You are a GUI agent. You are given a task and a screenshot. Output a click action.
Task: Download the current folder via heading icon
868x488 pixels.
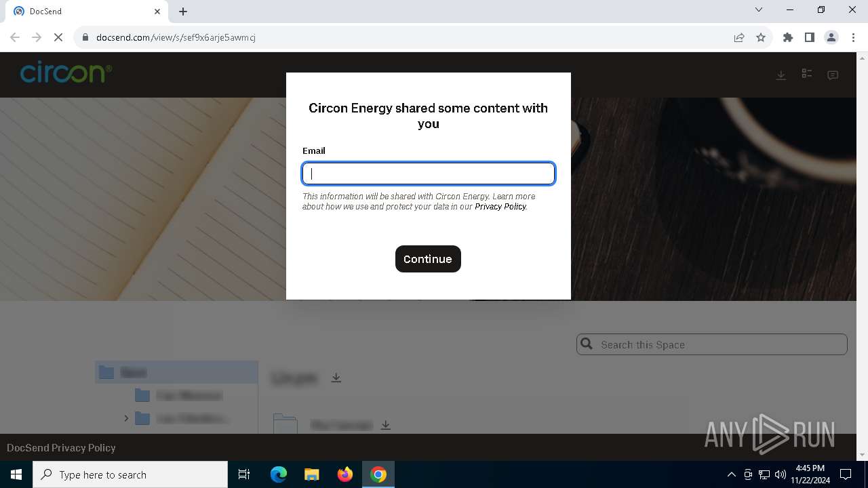click(x=336, y=378)
